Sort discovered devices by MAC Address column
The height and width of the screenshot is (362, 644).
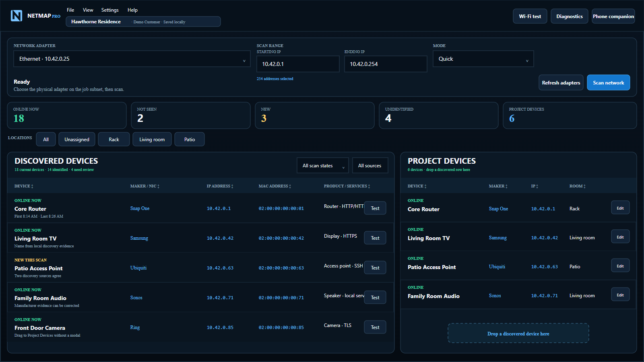275,186
